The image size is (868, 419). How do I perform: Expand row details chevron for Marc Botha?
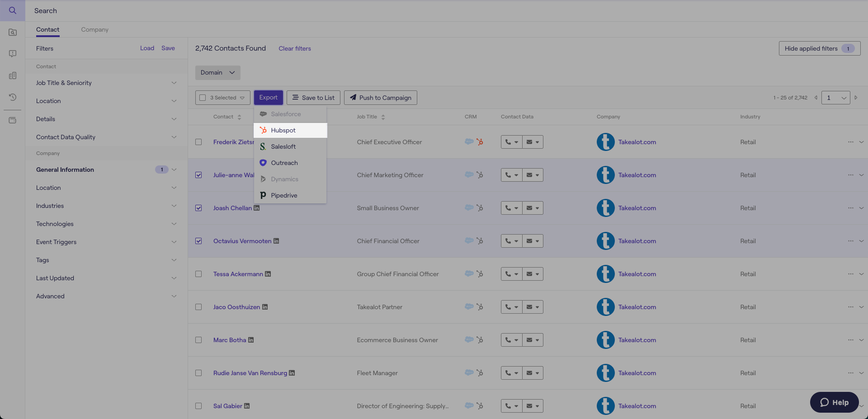[861, 340]
